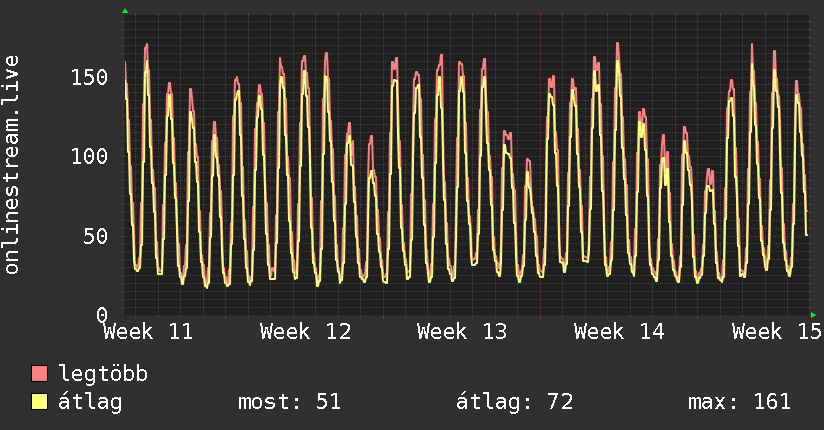Click the Week 11 axis label

click(149, 332)
